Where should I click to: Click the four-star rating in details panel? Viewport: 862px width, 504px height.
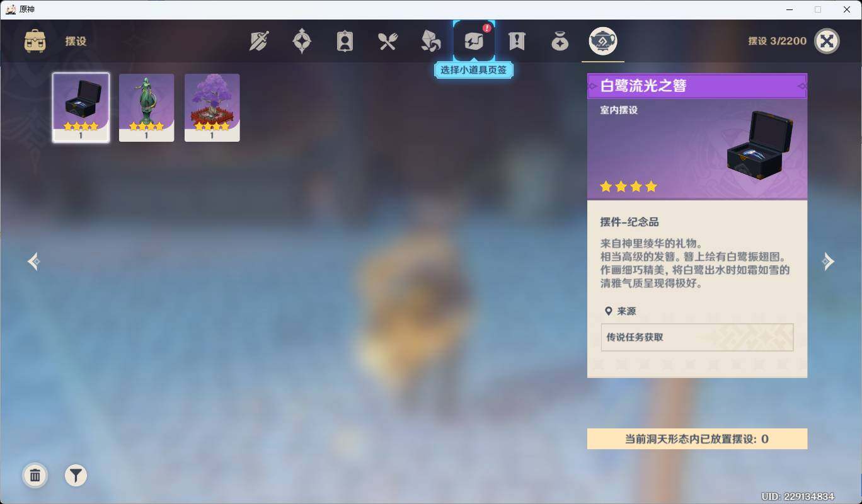628,186
